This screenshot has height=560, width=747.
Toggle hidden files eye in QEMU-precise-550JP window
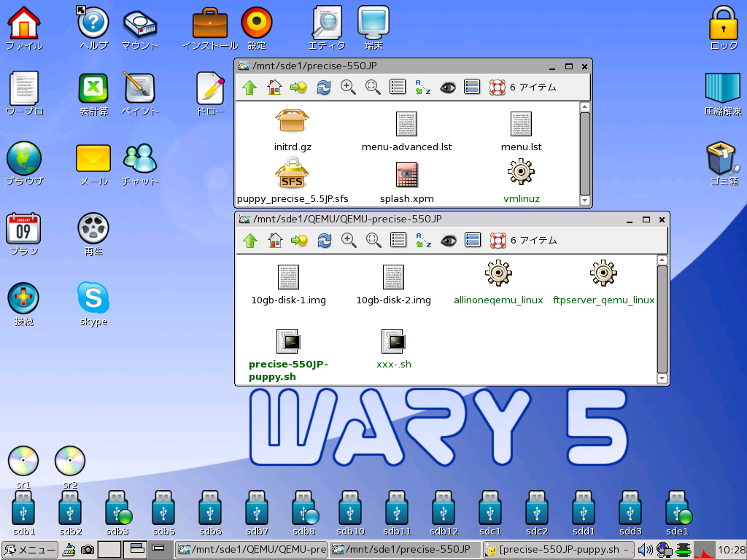click(x=449, y=241)
